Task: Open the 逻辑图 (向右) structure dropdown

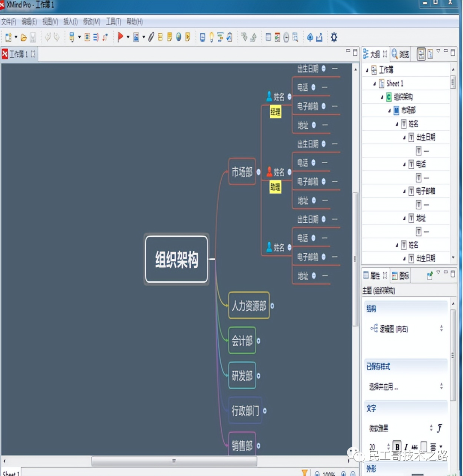Action: pos(406,329)
